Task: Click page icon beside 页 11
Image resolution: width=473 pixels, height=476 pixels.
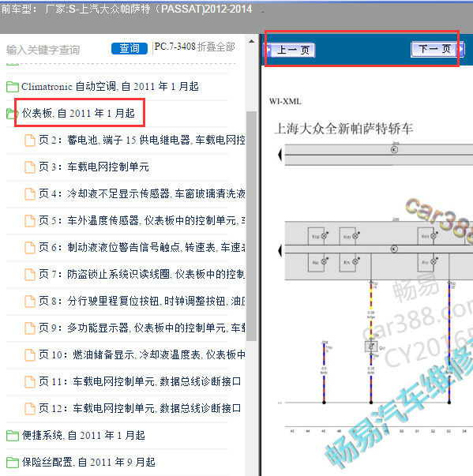Action: (x=30, y=381)
